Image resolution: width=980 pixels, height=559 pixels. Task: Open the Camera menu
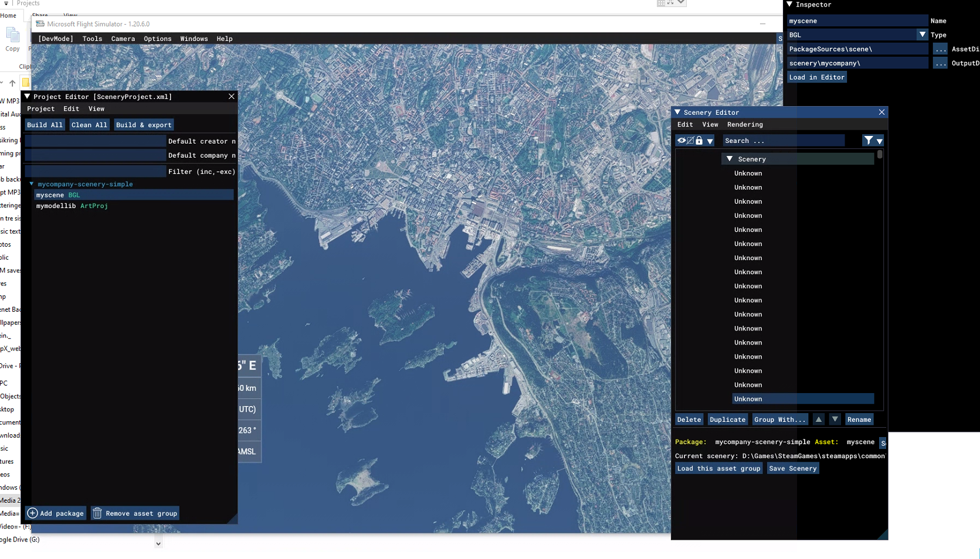(123, 39)
